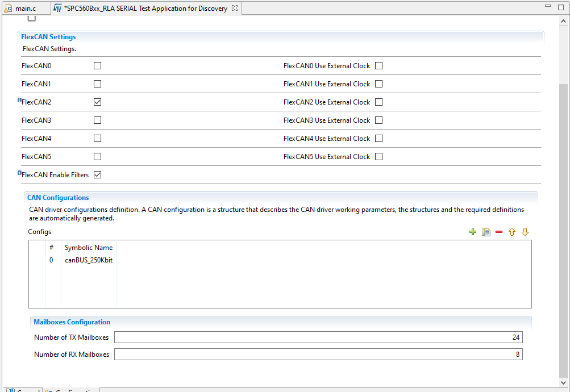570x392 pixels.
Task: Click the info marker beside FlexCAN2
Action: (19, 101)
